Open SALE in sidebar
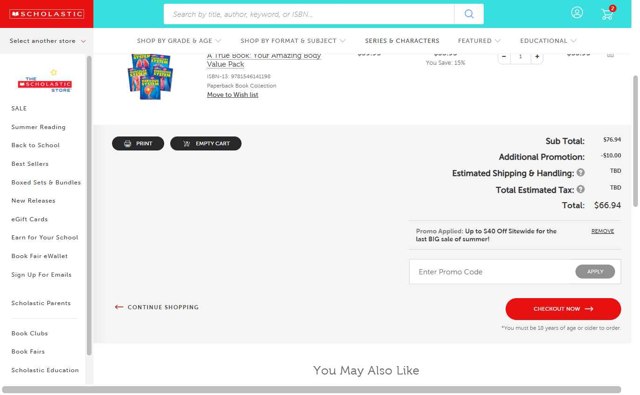 tap(19, 108)
